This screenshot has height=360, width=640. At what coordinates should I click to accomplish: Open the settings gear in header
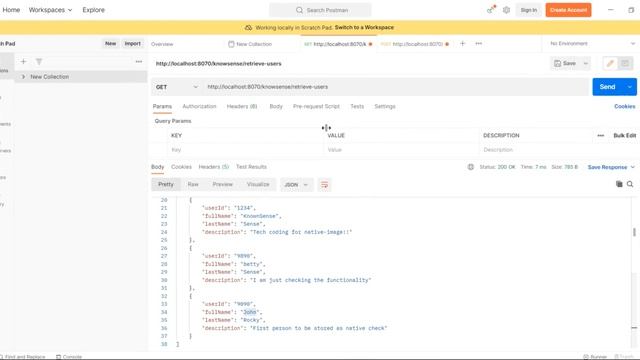click(506, 10)
